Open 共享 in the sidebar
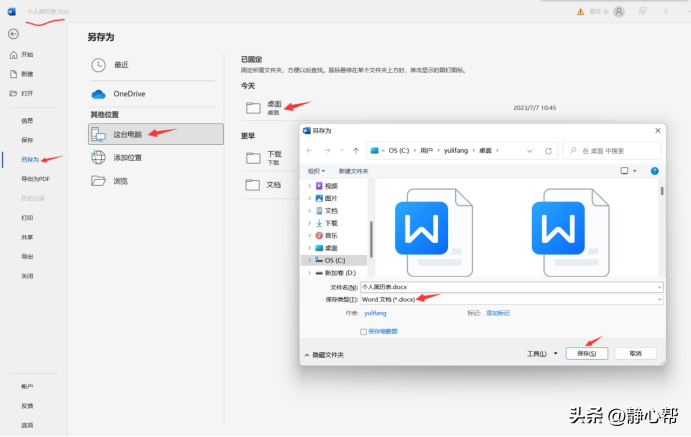Image resolution: width=691 pixels, height=437 pixels. pos(27,237)
